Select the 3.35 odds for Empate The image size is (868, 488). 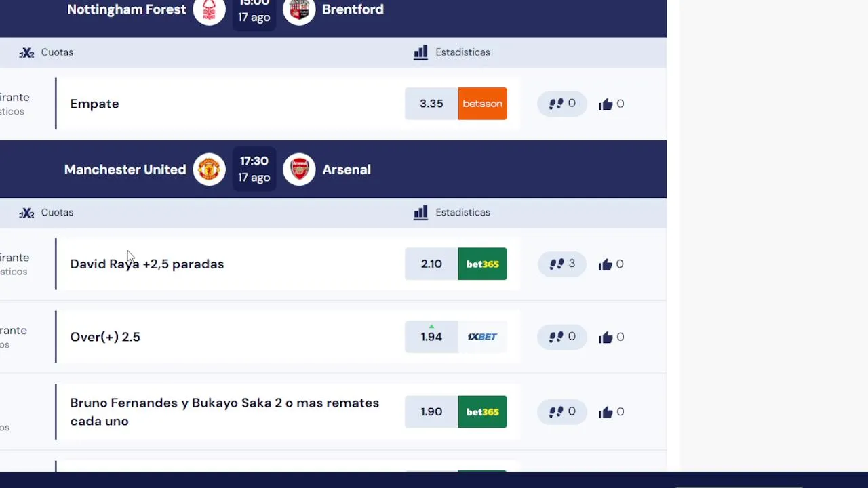pos(431,104)
